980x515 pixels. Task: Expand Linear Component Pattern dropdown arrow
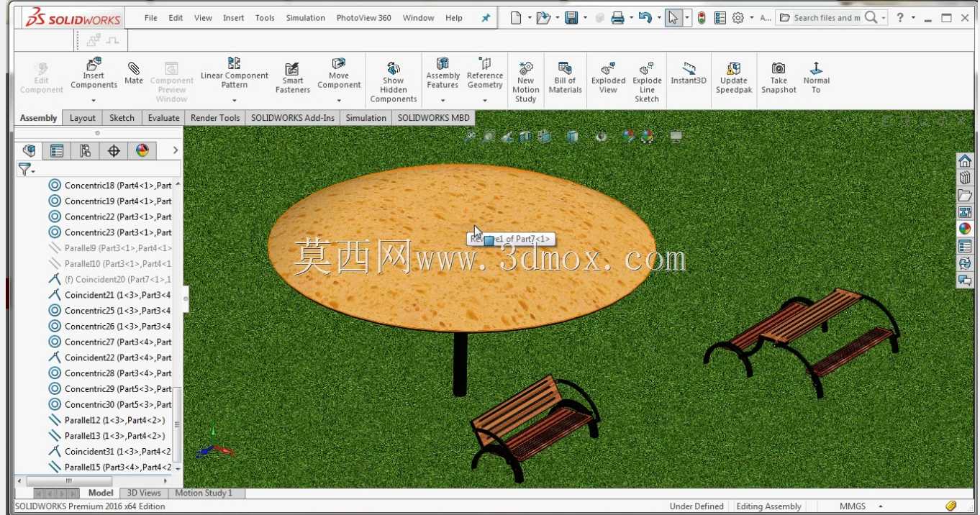click(x=234, y=101)
